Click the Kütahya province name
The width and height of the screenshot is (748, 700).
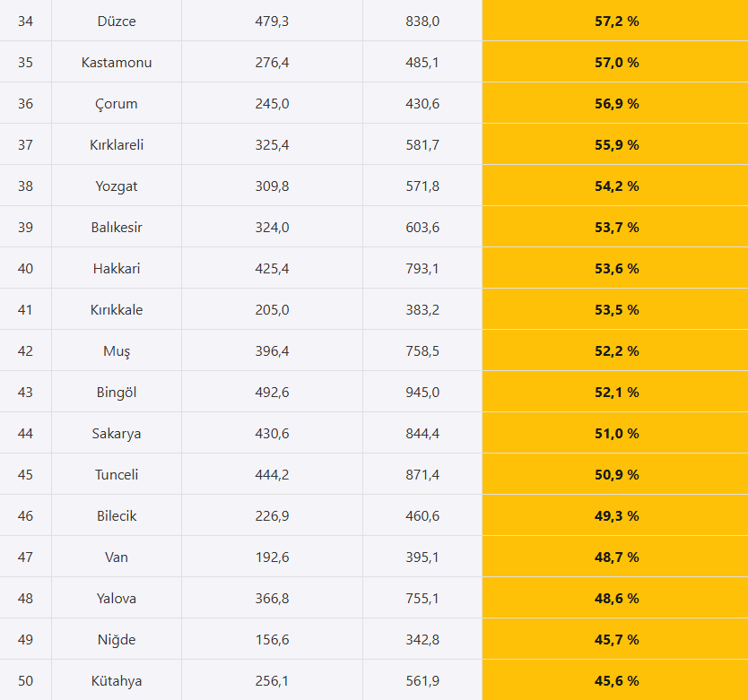click(117, 681)
